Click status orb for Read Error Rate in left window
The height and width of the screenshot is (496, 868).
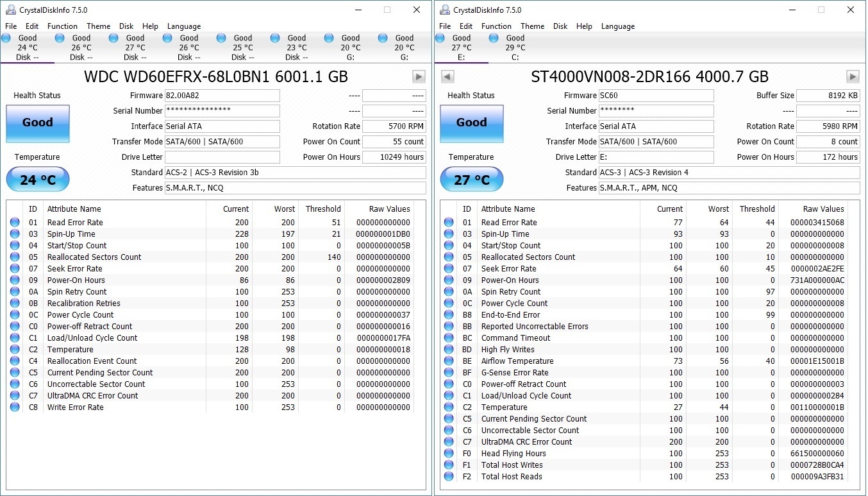15,223
